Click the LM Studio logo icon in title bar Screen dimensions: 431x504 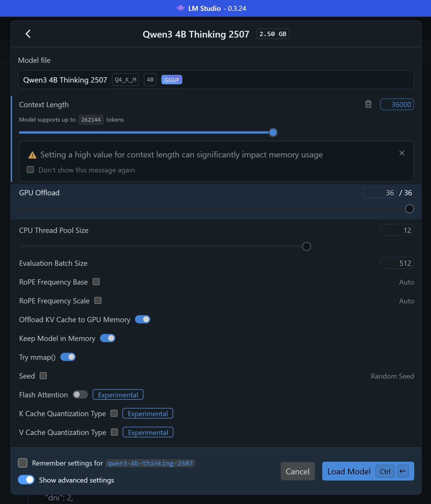[x=180, y=8]
